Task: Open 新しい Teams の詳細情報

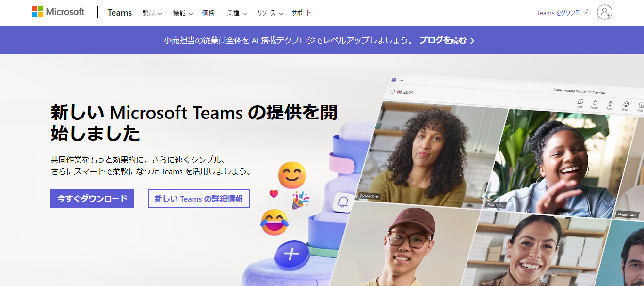Action: 198,199
